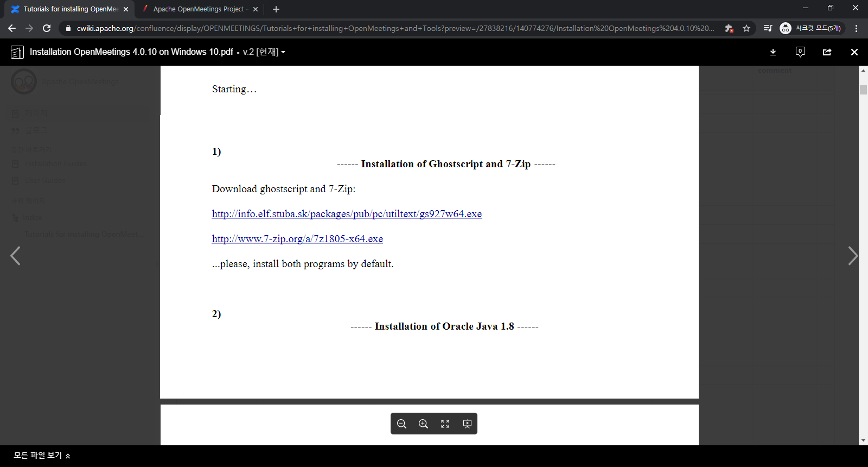Open Installation Guides in dimmed sidebar
868x467 pixels.
tap(55, 163)
